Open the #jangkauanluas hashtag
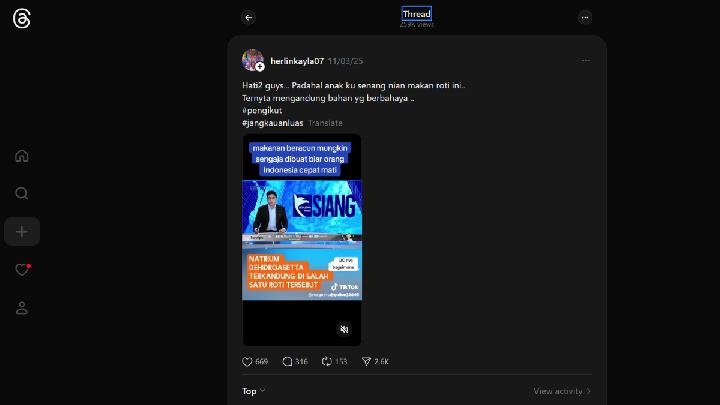This screenshot has width=720, height=405. 272,123
